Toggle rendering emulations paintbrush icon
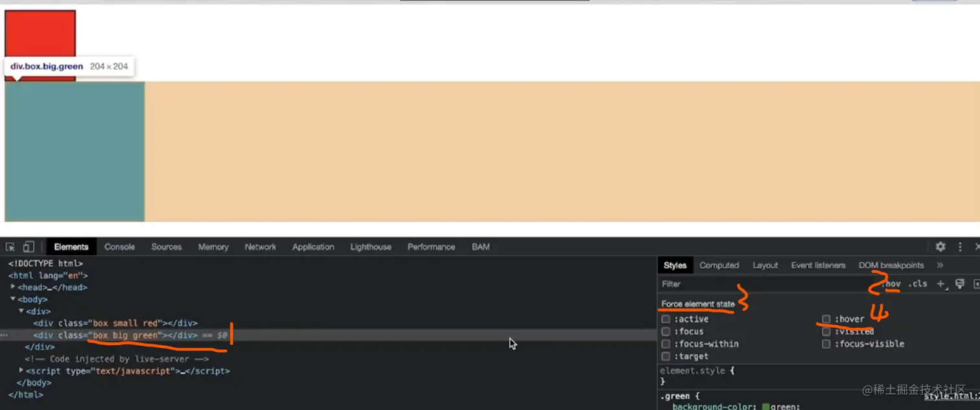This screenshot has height=410, width=980. [x=960, y=284]
